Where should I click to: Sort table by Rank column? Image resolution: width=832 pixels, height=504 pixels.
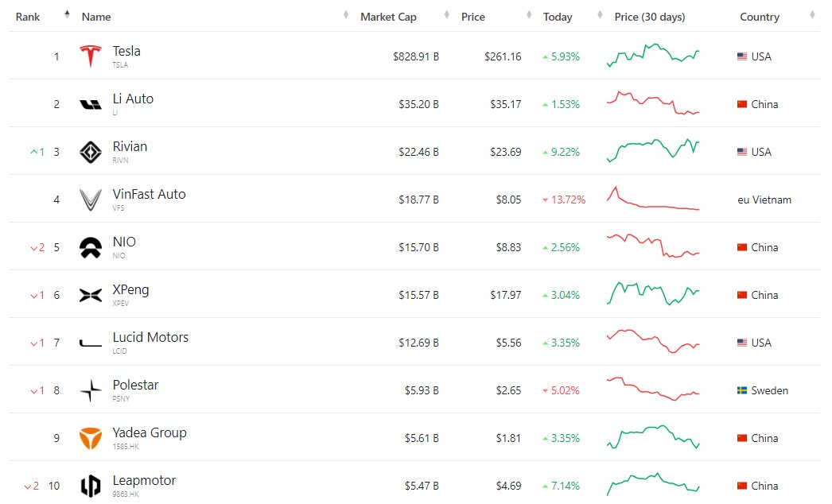[x=28, y=17]
